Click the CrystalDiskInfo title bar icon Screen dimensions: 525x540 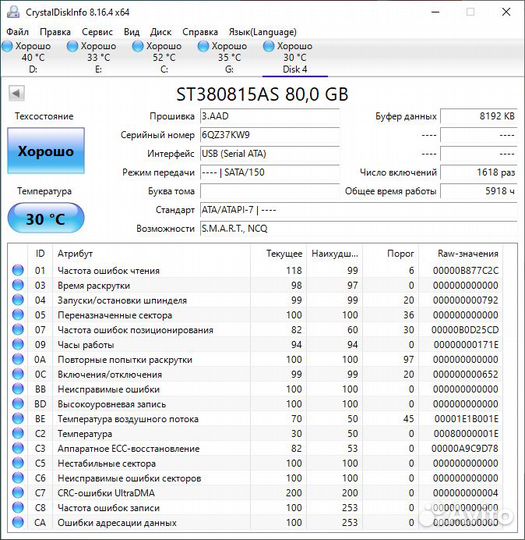[x=13, y=12]
